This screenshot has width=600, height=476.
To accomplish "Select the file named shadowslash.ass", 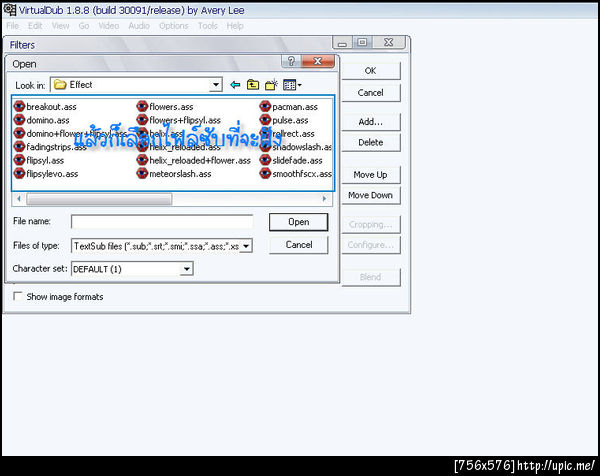I will point(296,147).
